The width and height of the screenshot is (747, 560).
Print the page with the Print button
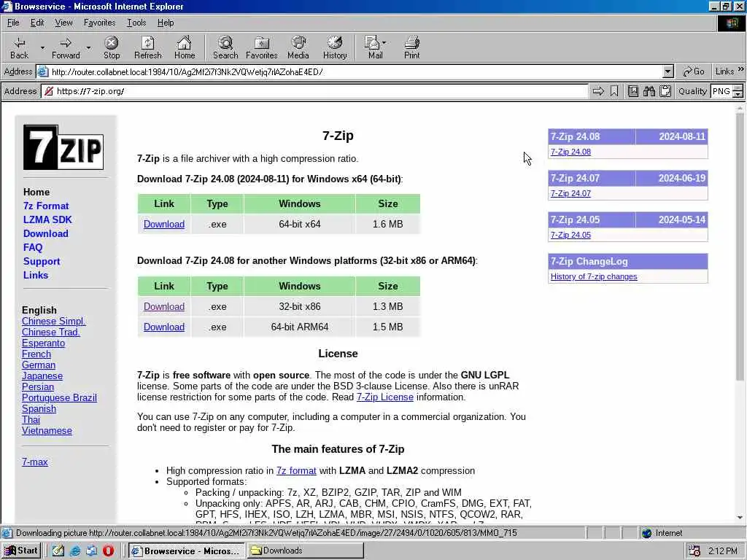[x=411, y=47]
